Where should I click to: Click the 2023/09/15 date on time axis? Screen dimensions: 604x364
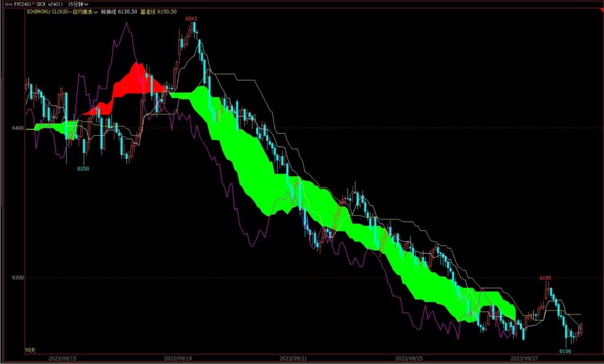(62, 358)
